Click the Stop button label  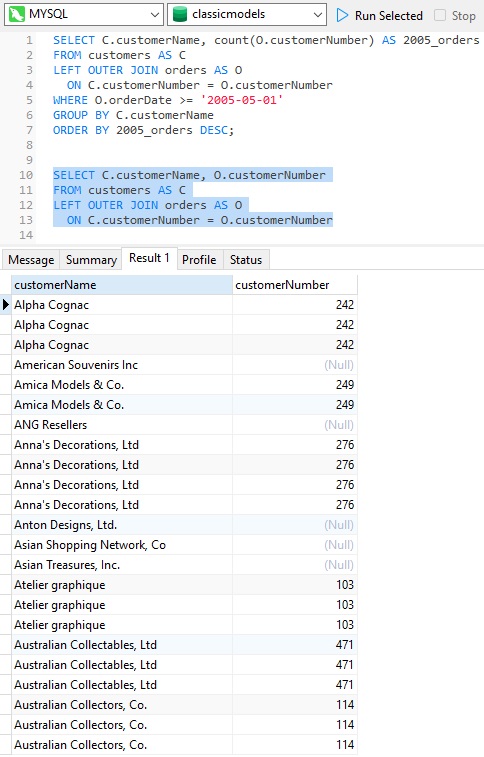(463, 16)
